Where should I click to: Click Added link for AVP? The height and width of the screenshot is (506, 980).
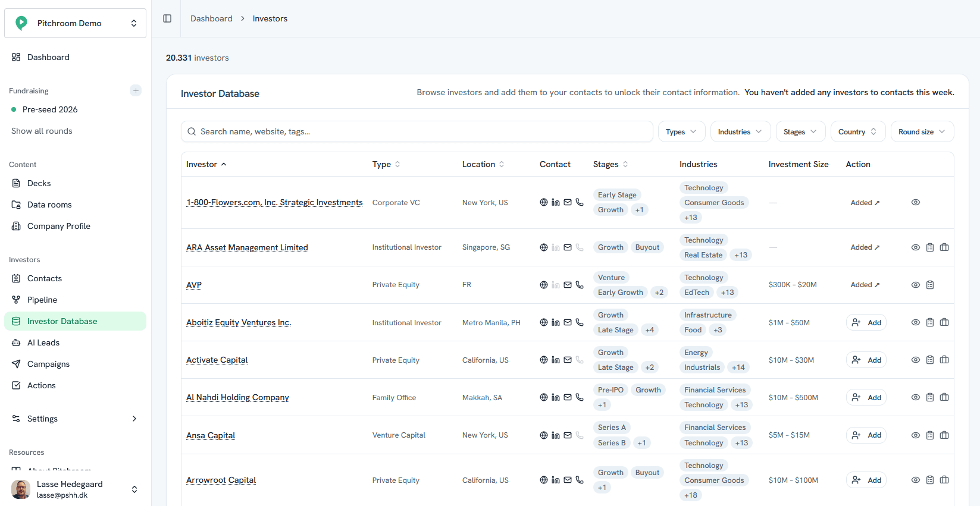pos(865,285)
